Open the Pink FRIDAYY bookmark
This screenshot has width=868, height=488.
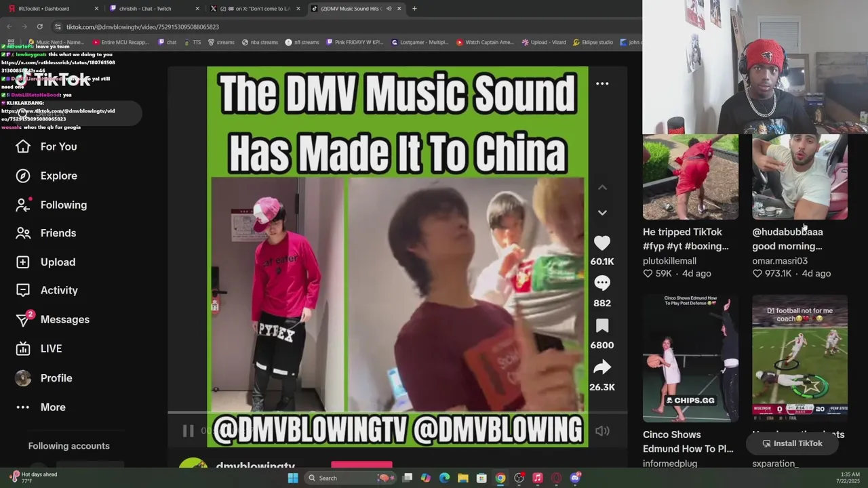pyautogui.click(x=355, y=42)
